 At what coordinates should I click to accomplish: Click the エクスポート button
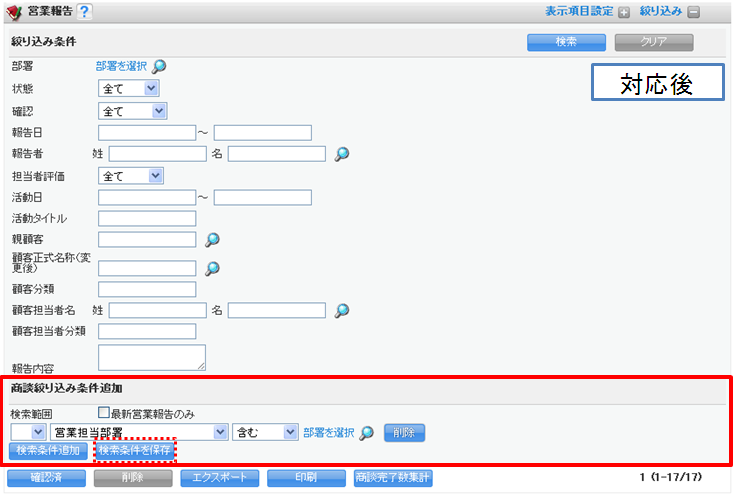click(222, 477)
